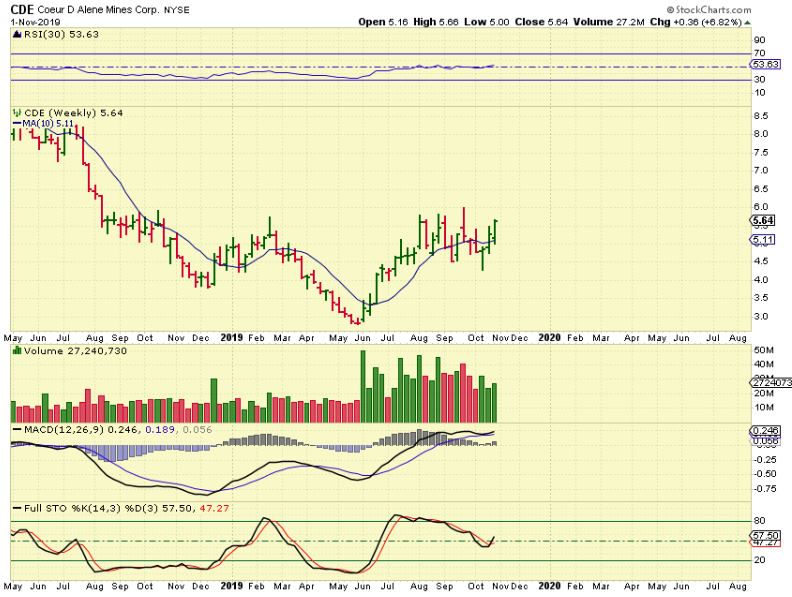This screenshot has width=792, height=597.
Task: Click the bold CDE ticker symbol in the header
Action: click(x=22, y=10)
